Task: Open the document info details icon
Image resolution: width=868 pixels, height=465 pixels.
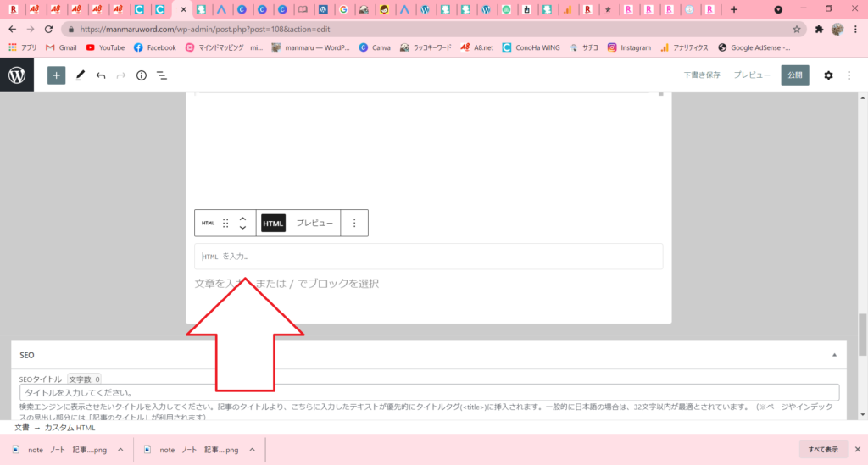Action: (x=142, y=75)
